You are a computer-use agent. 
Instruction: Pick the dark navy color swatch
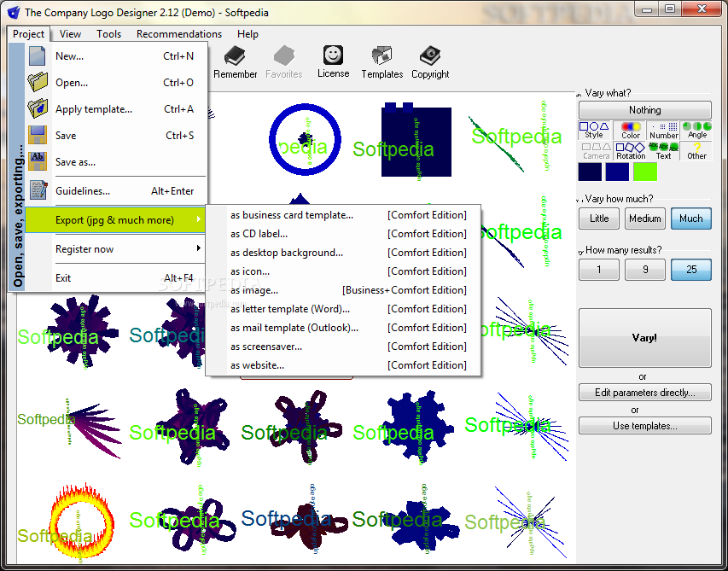tap(590, 172)
